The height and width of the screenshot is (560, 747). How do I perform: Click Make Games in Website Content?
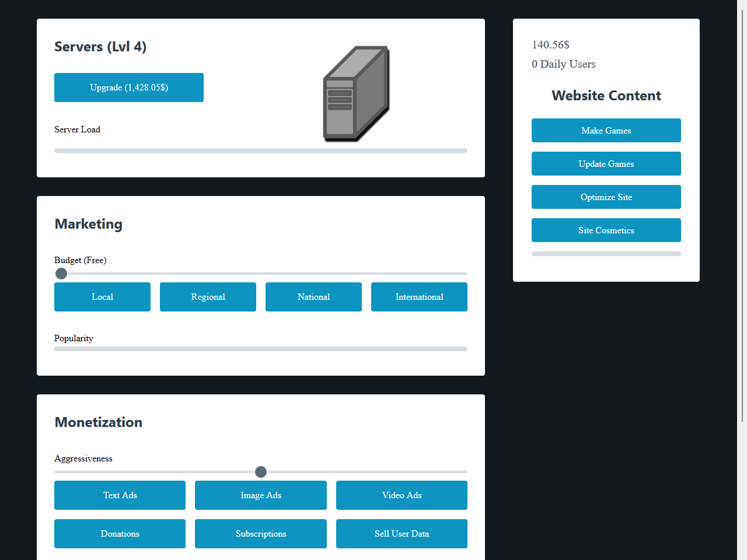606,131
